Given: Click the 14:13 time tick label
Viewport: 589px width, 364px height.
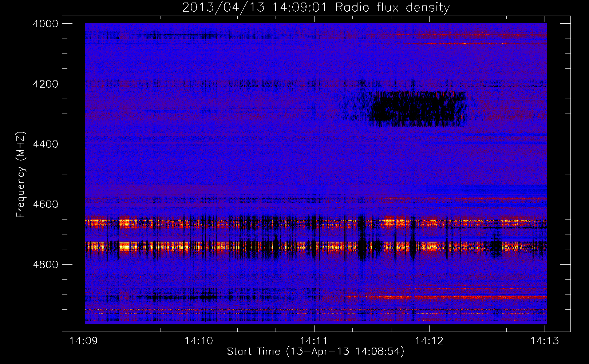Looking at the screenshot, I should (544, 341).
